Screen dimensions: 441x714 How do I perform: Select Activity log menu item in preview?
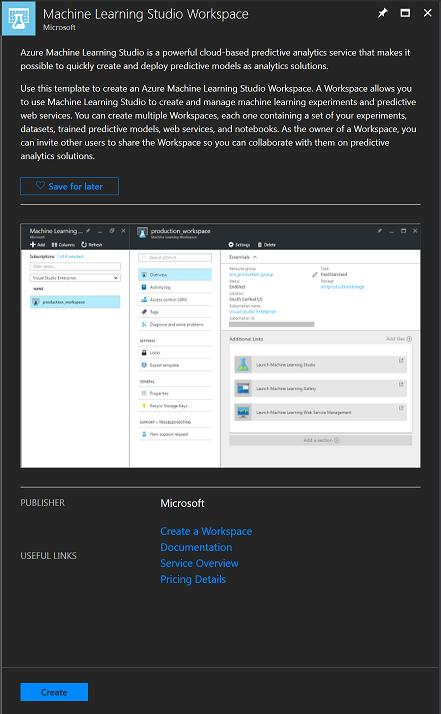(175, 287)
